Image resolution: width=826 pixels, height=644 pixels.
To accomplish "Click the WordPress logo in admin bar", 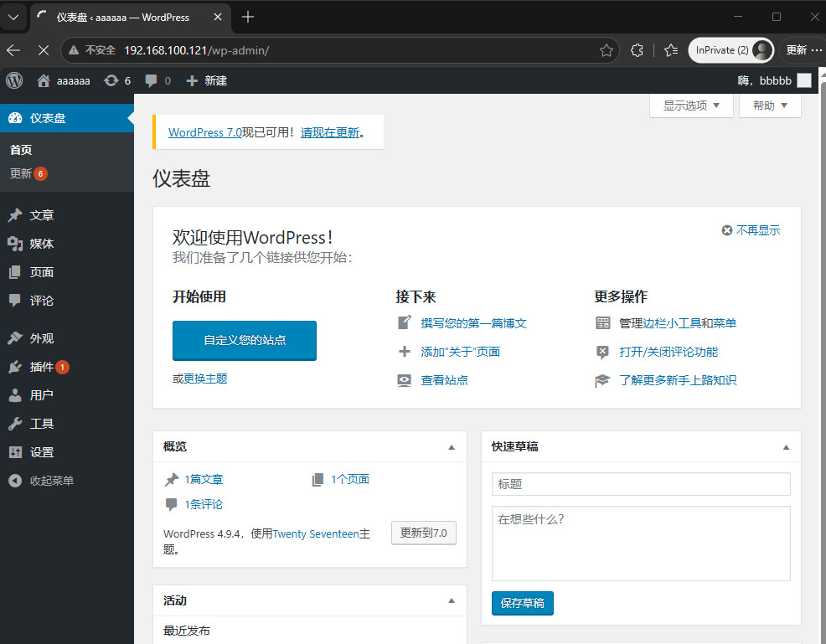I will (x=14, y=80).
